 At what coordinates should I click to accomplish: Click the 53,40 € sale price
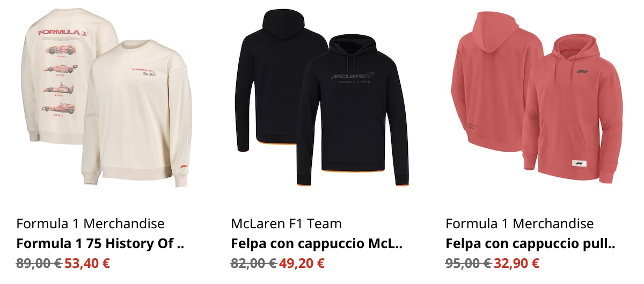(87, 264)
